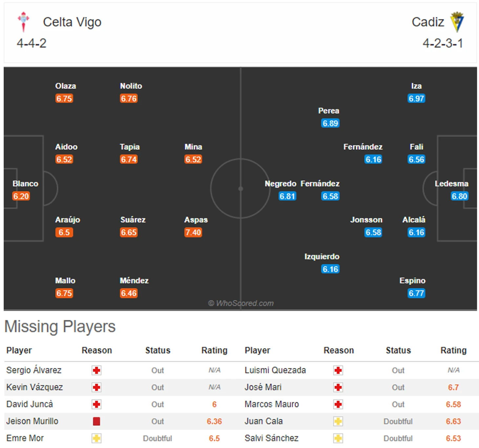Click Emre Mor's yellow cross doubtful icon
Viewport: 479px width, 448px height.
click(x=96, y=438)
